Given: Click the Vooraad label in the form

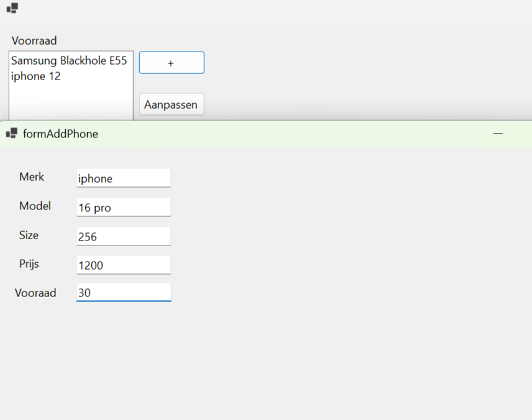Looking at the screenshot, I should click(x=35, y=293).
